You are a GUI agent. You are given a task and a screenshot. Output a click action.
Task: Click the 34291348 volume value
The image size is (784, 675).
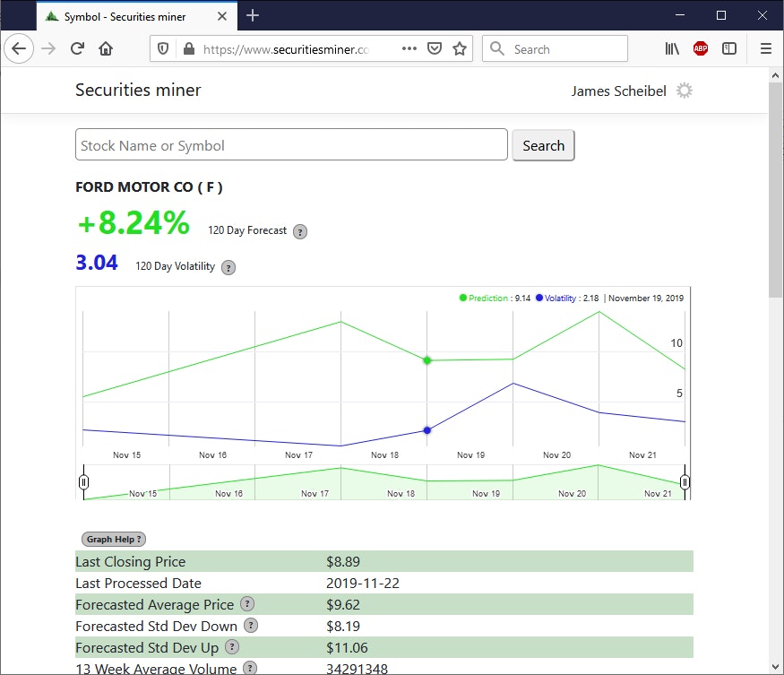(357, 669)
